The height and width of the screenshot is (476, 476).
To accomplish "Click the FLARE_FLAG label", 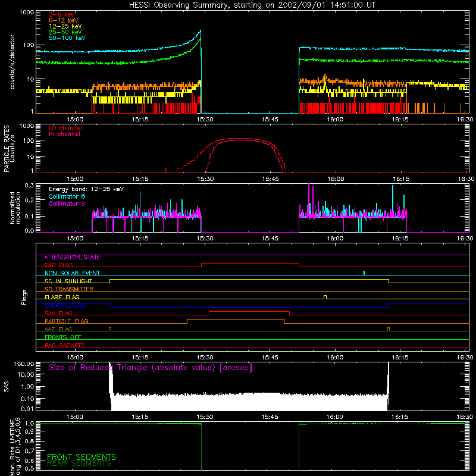I will point(62,297).
